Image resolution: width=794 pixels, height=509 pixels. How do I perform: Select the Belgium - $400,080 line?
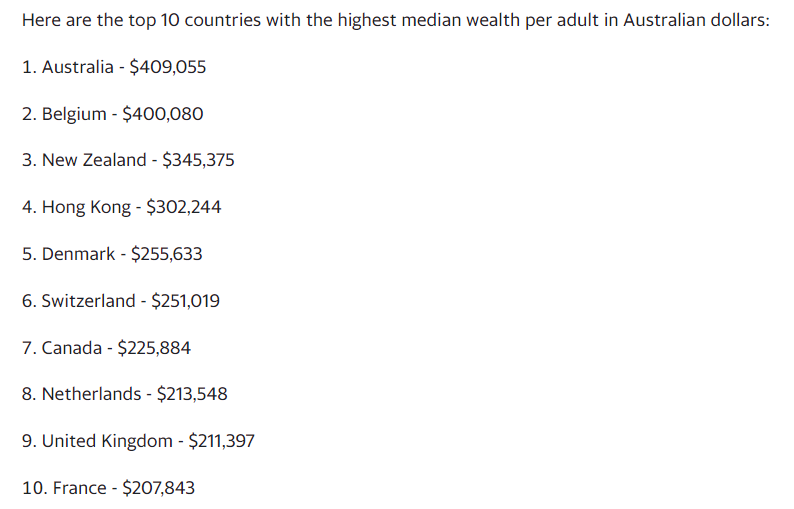[112, 114]
